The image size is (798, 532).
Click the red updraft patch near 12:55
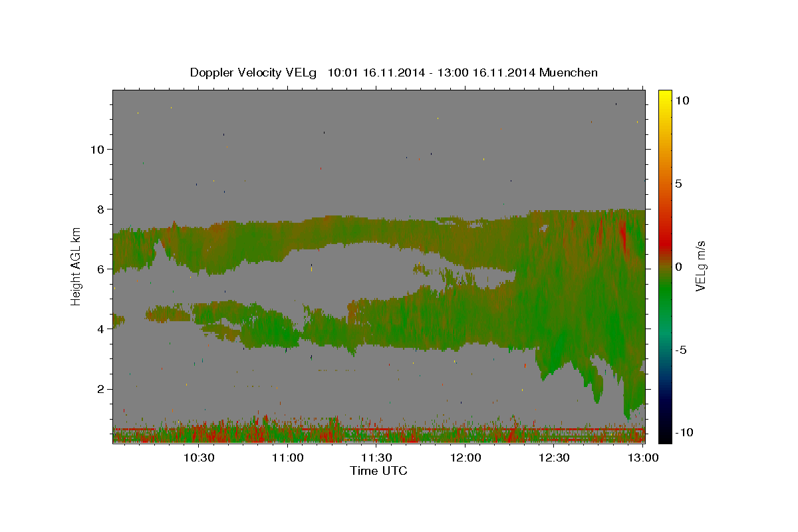click(623, 234)
